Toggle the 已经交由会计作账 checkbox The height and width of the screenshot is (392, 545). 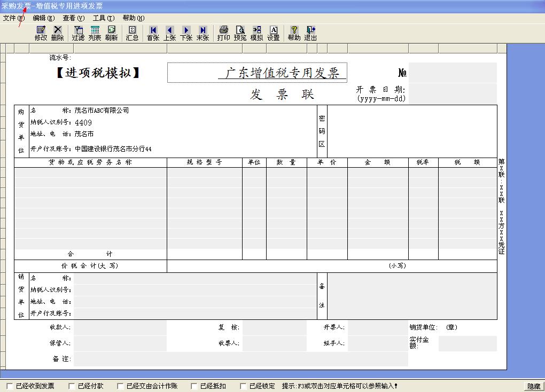[x=120, y=386]
